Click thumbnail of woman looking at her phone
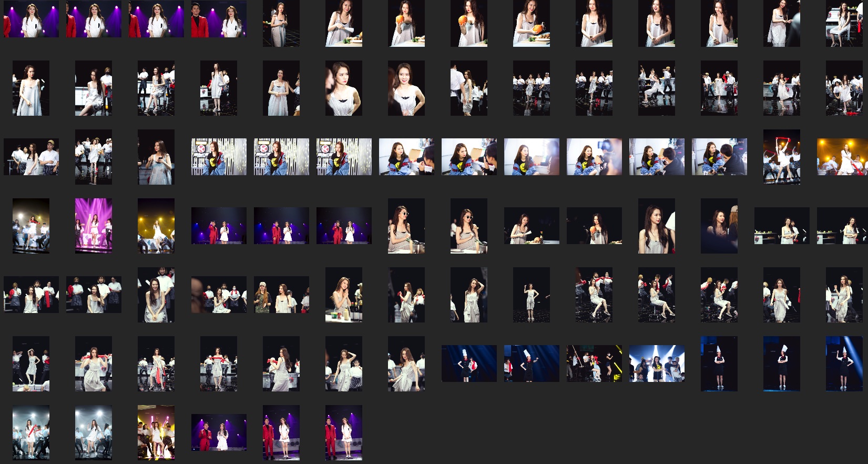The width and height of the screenshot is (868, 464). (156, 157)
